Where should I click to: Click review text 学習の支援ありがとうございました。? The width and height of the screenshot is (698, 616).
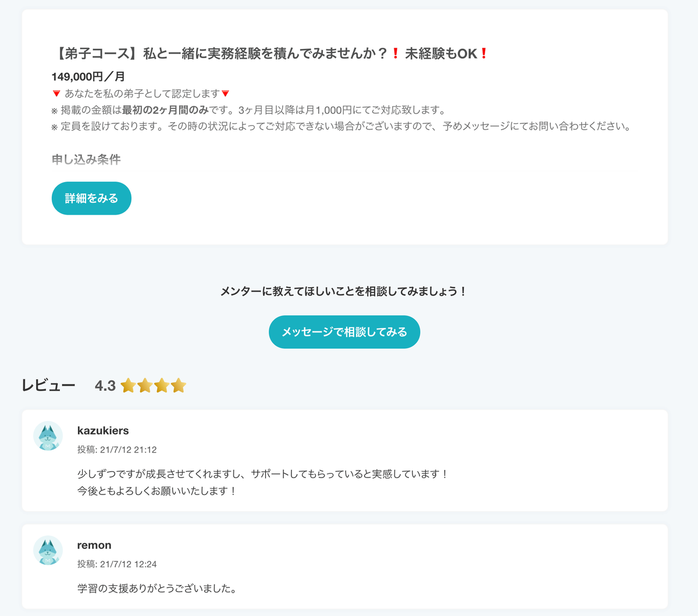pyautogui.click(x=158, y=589)
